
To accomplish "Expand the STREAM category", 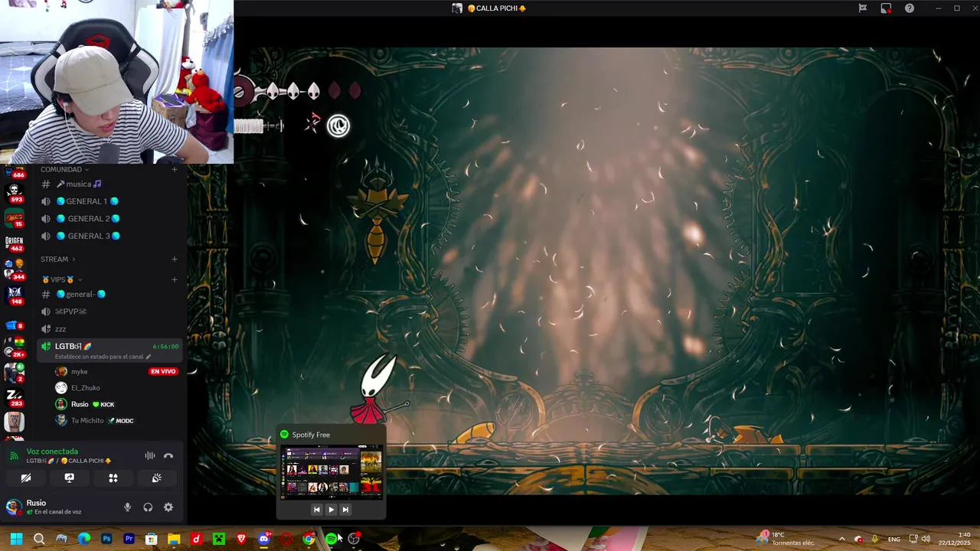I will click(57, 259).
